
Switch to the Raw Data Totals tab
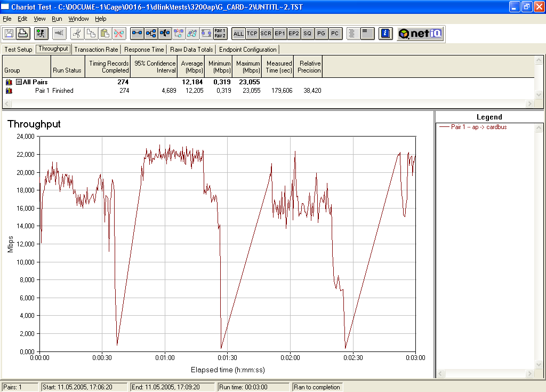click(191, 50)
